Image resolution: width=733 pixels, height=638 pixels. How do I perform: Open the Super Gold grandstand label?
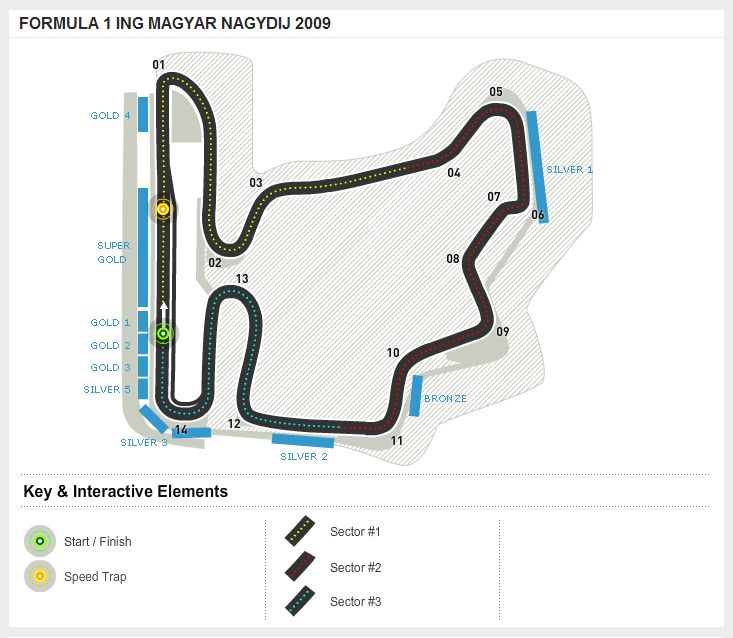coord(112,252)
